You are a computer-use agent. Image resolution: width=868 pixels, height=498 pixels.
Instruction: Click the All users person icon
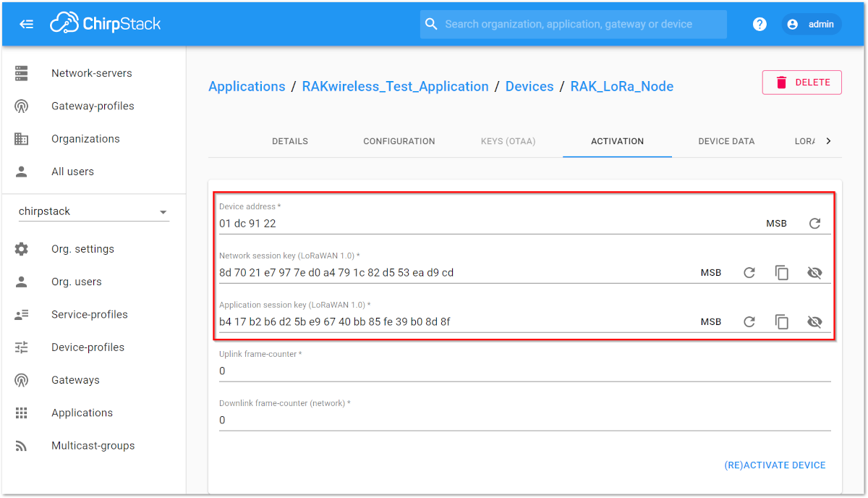pyautogui.click(x=21, y=172)
